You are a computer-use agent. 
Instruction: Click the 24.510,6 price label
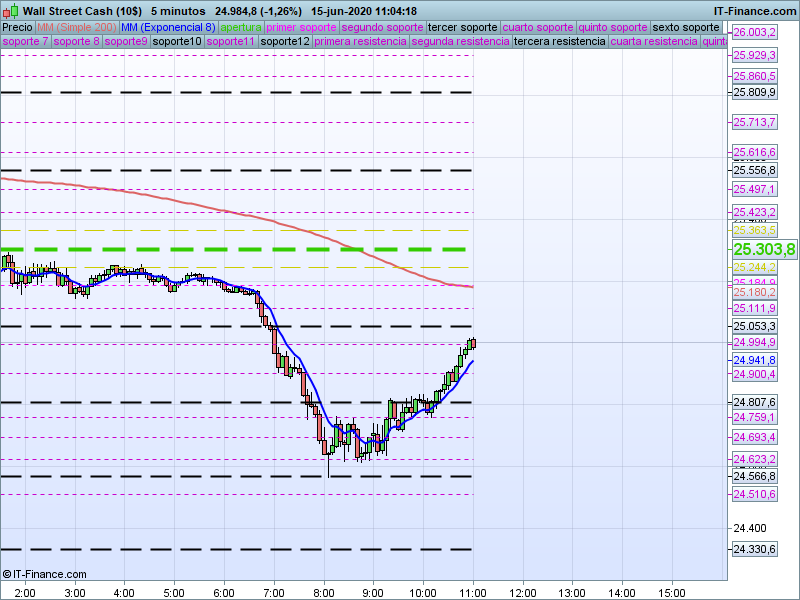click(755, 494)
